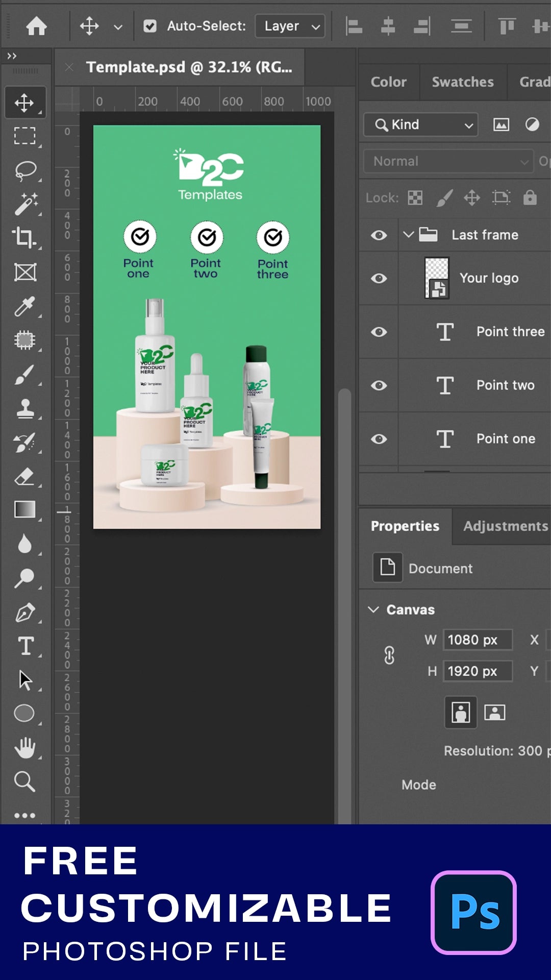Click the landscape orientation button
The height and width of the screenshot is (980, 551).
tap(494, 712)
